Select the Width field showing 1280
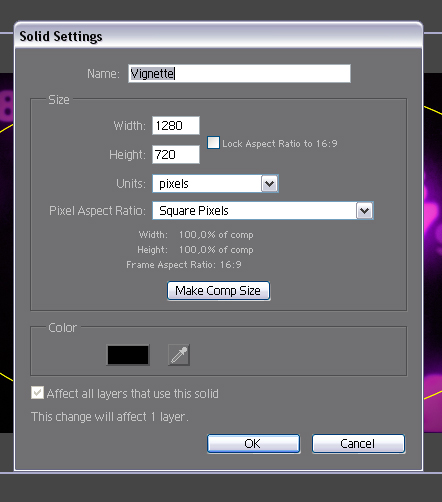 coord(176,126)
